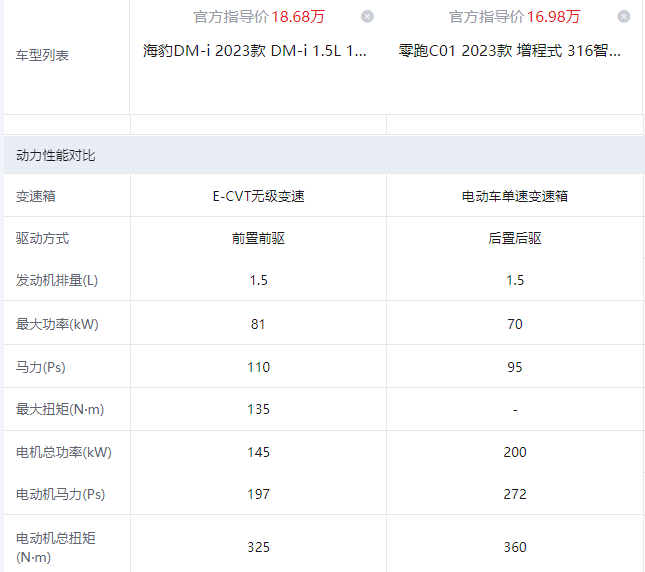Select the 车型列表 row label

(x=42, y=55)
